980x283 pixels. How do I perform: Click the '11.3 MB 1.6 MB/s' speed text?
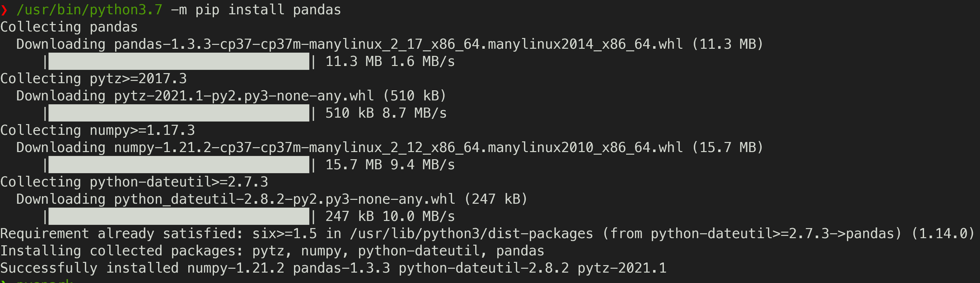click(390, 61)
